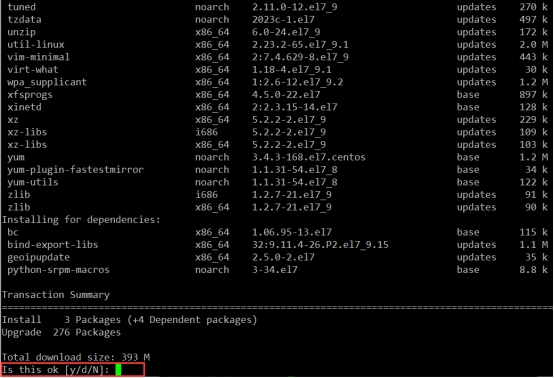Click the 'xz' package name

(13, 120)
